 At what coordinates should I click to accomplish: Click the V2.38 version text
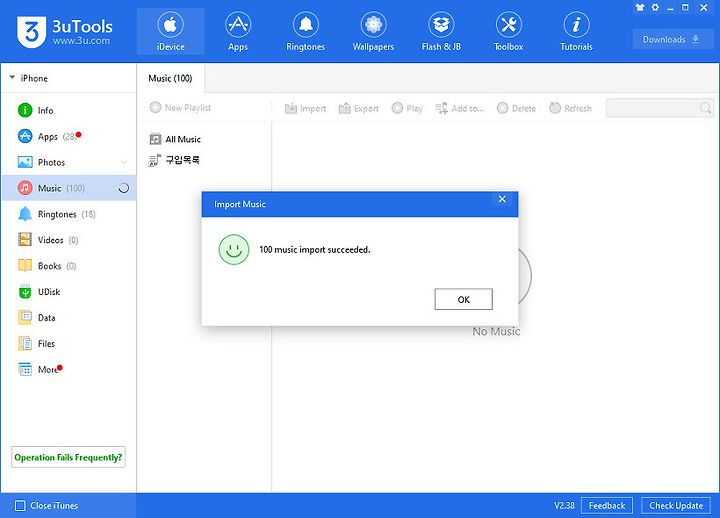pyautogui.click(x=564, y=506)
